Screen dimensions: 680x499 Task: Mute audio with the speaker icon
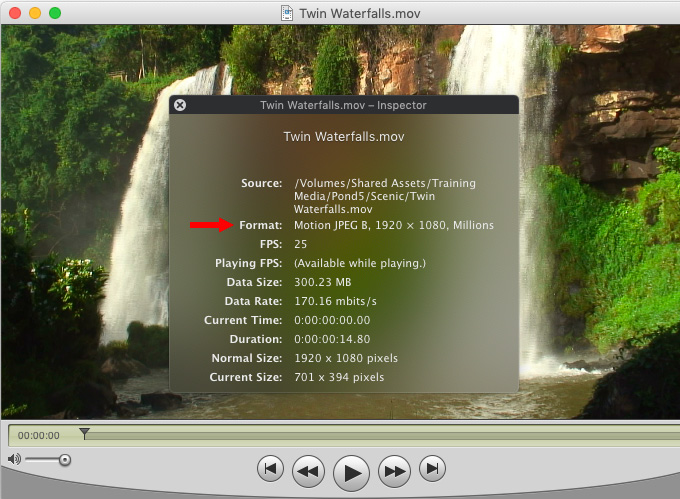(14, 459)
